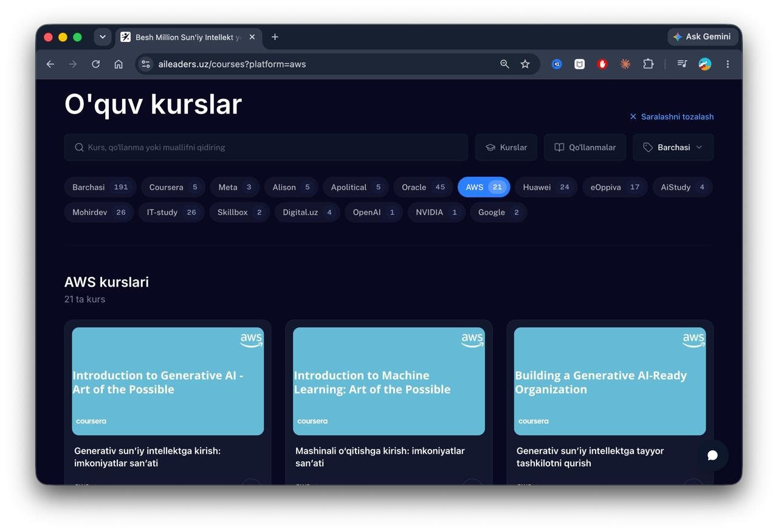Open the Barchasi tag filter dropdown
This screenshot has width=778, height=532.
pos(673,148)
